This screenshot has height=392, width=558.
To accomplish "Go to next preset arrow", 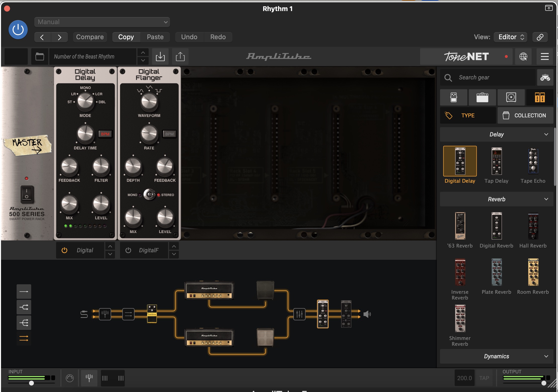I will (60, 37).
